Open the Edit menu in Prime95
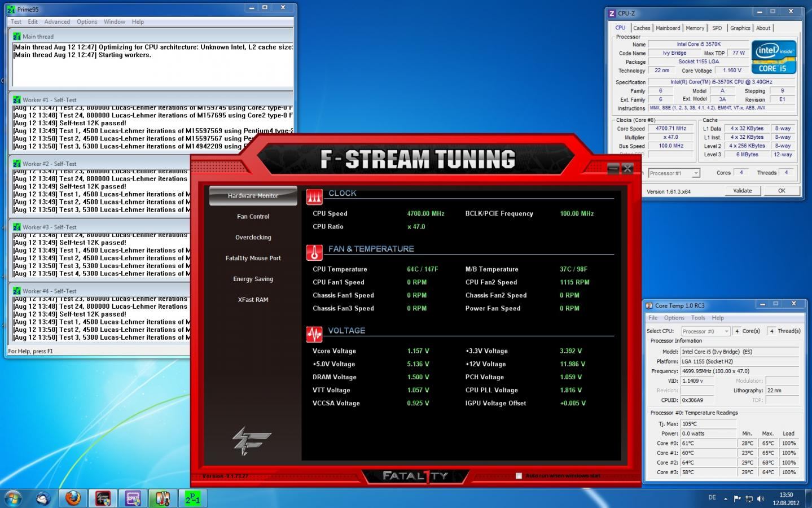 coord(33,21)
